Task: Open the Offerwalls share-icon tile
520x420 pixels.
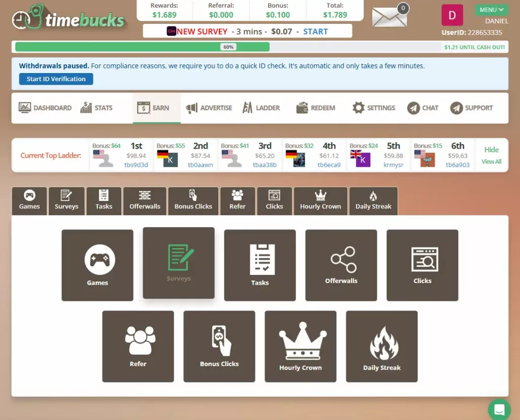Action: [341, 265]
